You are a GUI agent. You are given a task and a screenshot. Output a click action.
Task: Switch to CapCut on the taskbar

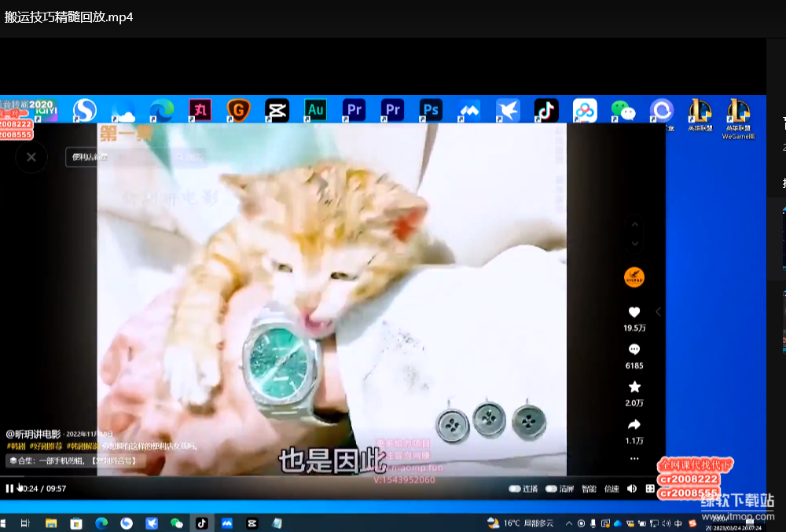click(252, 523)
